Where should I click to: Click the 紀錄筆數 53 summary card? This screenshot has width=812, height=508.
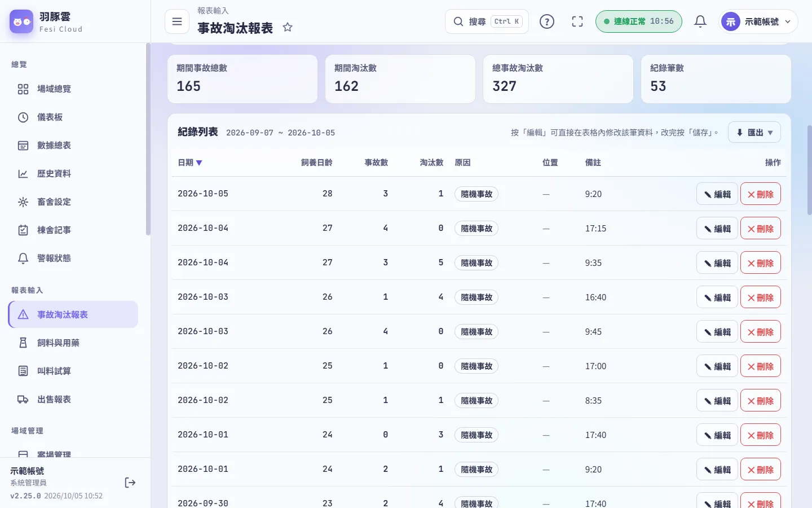[716, 79]
